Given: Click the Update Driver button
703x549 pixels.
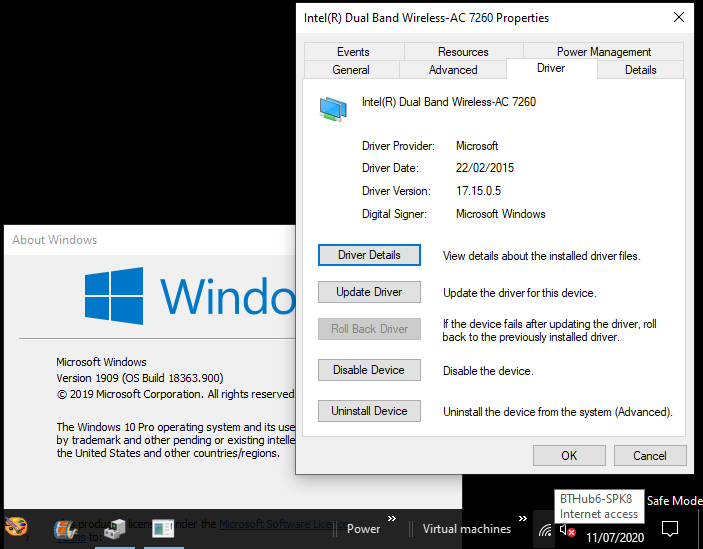Looking at the screenshot, I should pos(369,292).
